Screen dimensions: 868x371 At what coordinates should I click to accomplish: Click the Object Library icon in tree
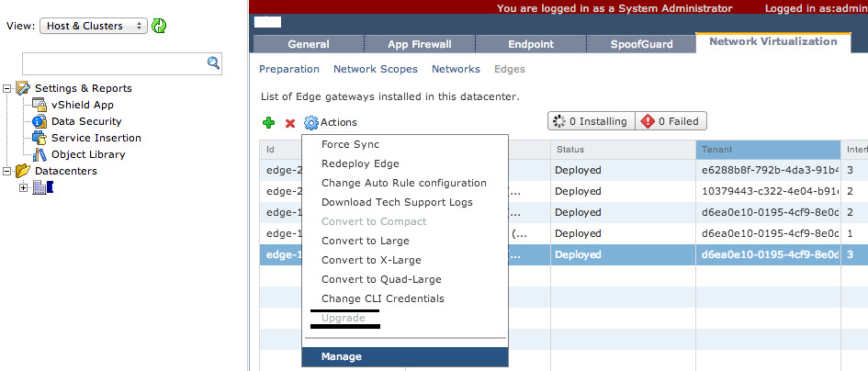(39, 154)
